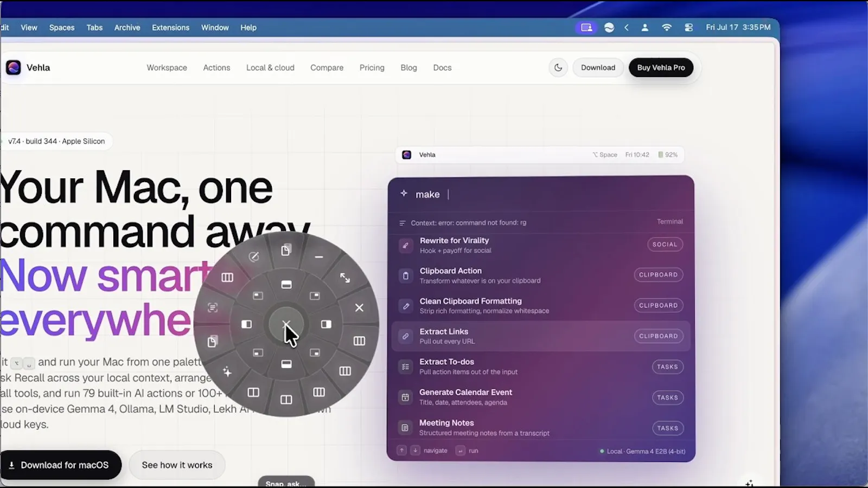Snap window to top-right quarter in radial menu
This screenshot has width=868, height=488.
coord(315,296)
